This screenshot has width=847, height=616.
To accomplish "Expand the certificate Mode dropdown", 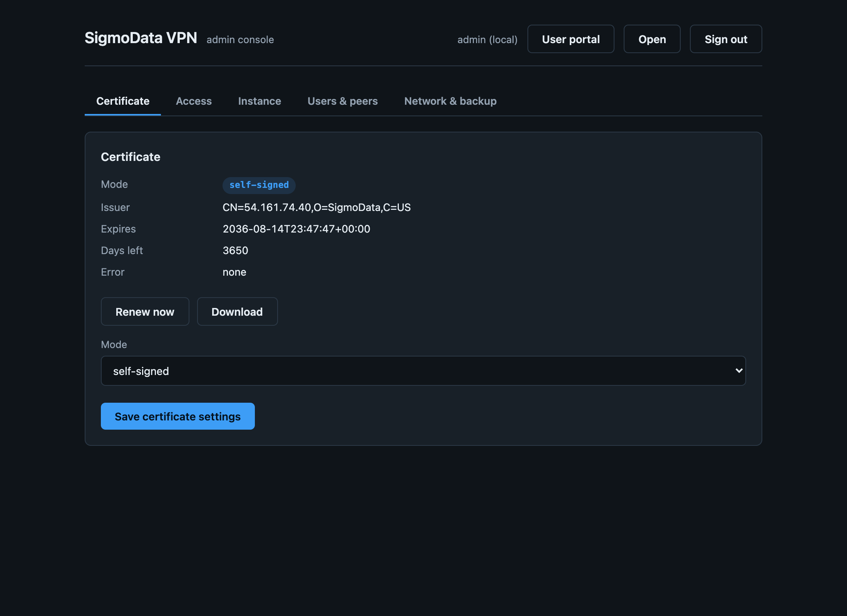I will [x=423, y=371].
